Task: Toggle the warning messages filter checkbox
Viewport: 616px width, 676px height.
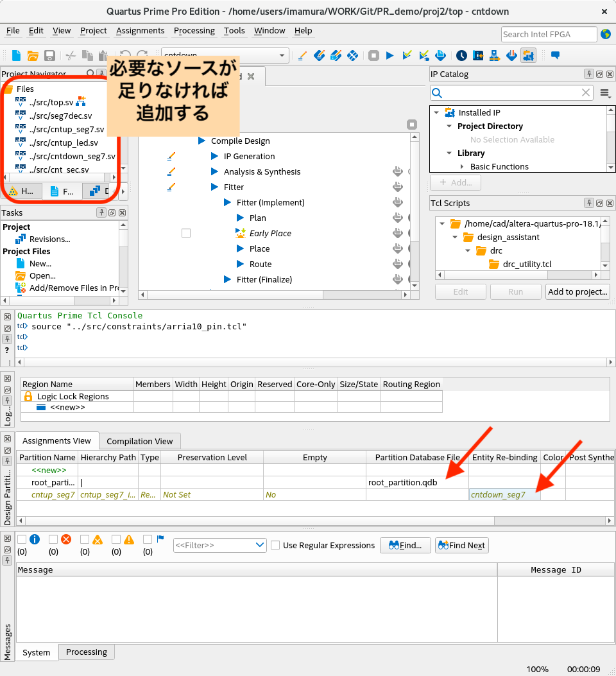Action: pos(116,539)
